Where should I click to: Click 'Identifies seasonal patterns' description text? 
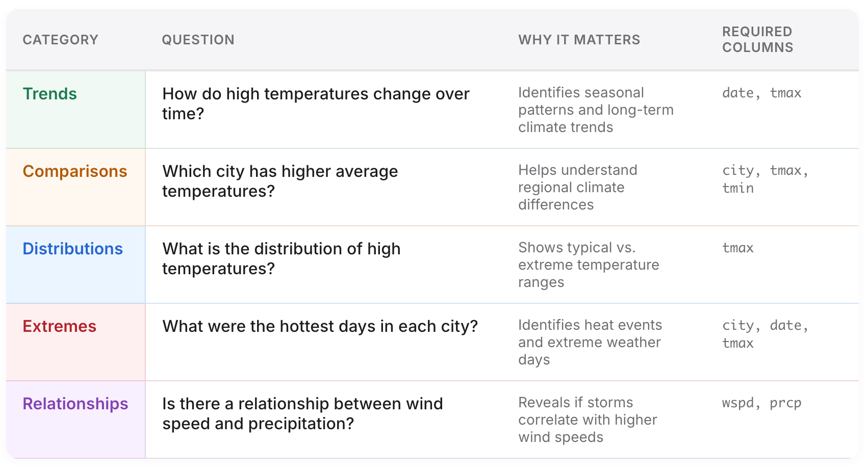[x=595, y=110]
